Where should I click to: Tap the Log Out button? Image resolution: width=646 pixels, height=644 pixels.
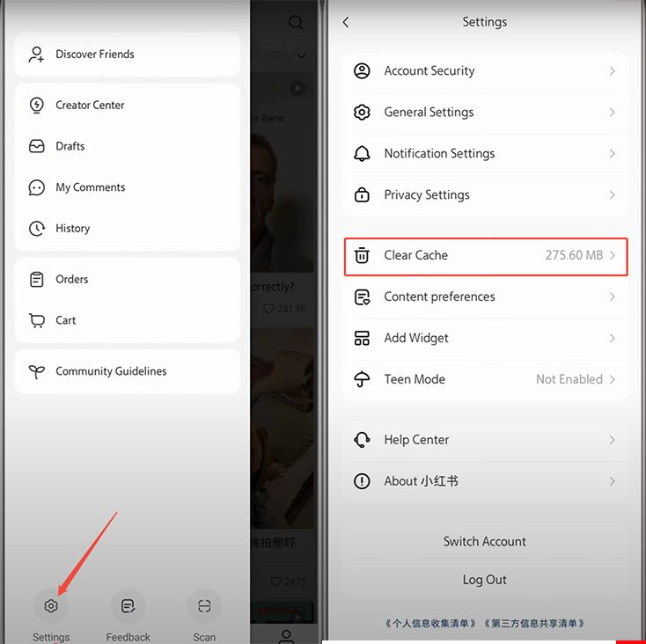[484, 580]
